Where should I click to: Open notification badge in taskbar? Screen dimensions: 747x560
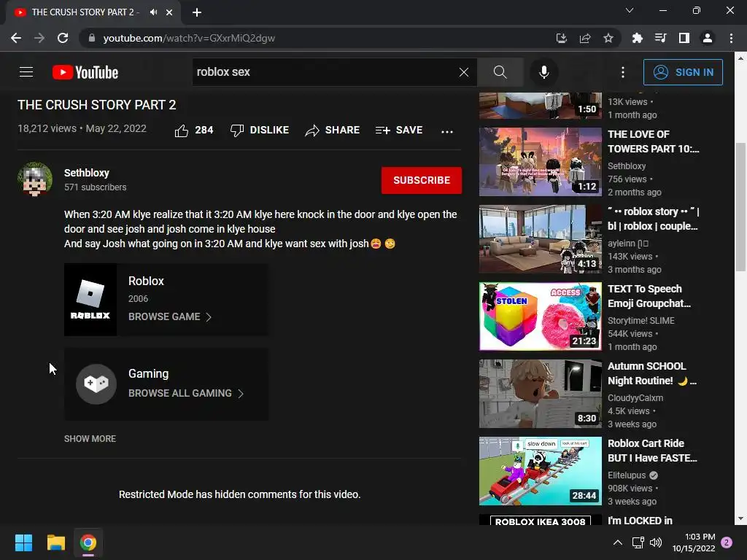727,542
